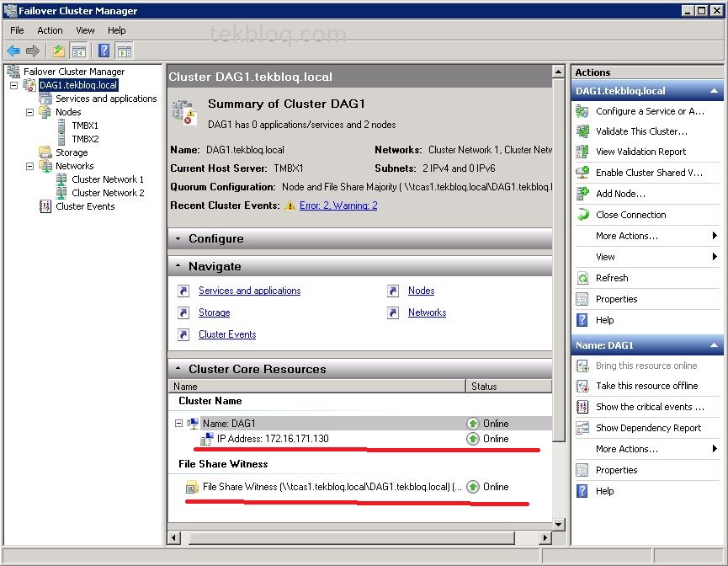Follow the Cluster Events link in Navigate
The height and width of the screenshot is (566, 728).
coord(227,334)
